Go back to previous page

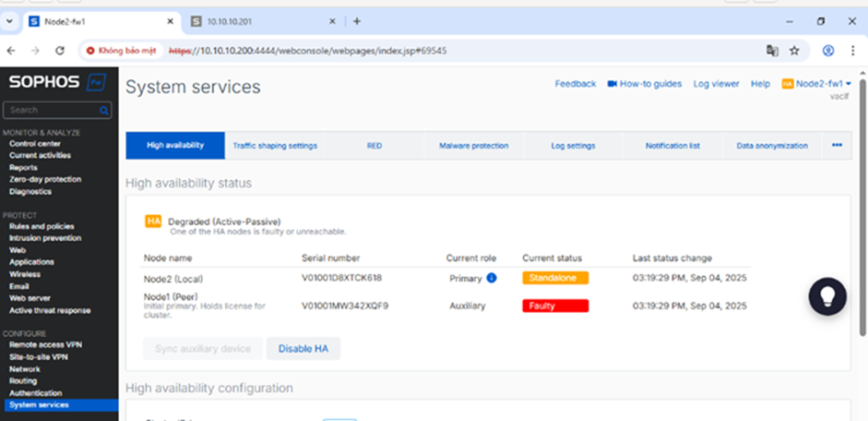coord(11,51)
